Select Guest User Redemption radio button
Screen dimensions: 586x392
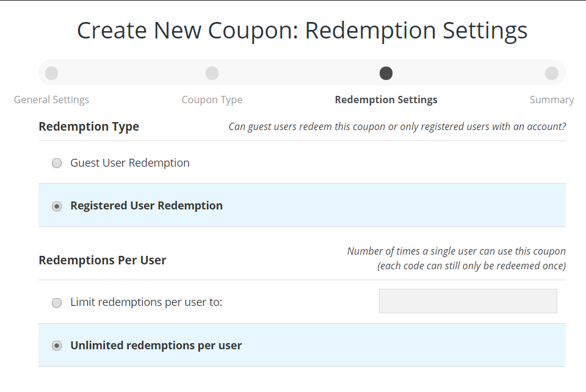[57, 163]
